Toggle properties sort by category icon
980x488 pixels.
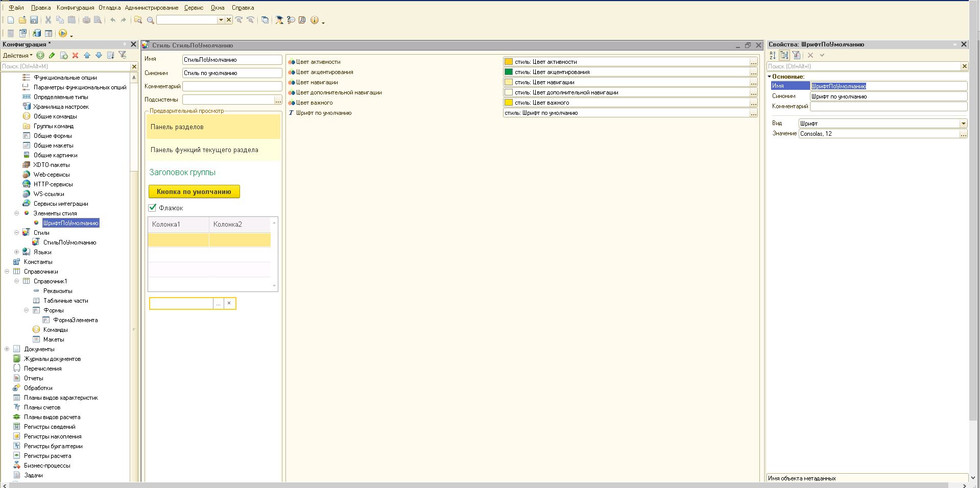(784, 55)
